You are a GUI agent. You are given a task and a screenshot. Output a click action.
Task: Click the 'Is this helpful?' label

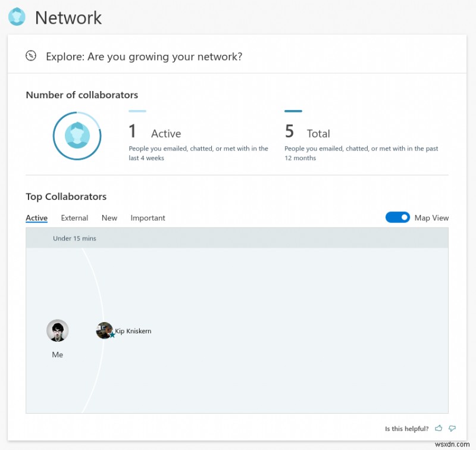pos(406,428)
